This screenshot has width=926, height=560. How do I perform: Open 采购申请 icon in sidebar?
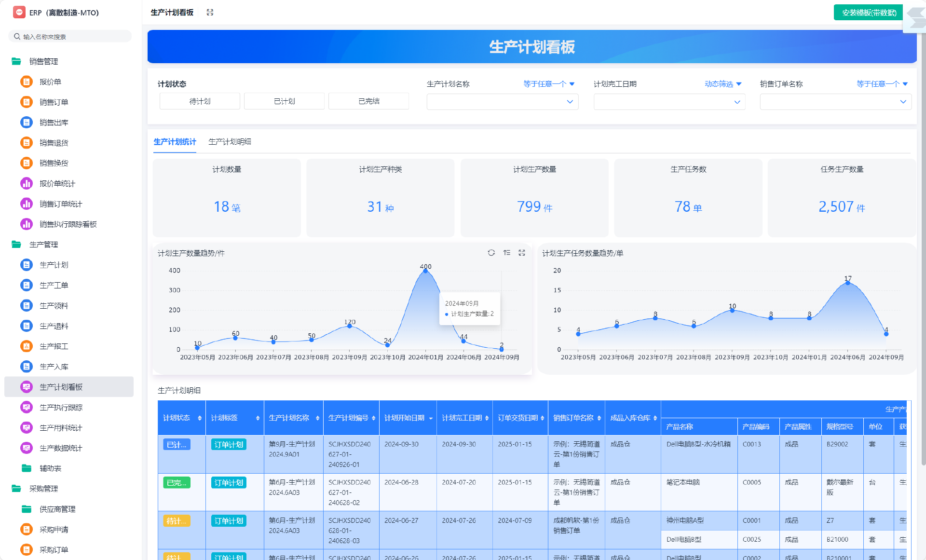pyautogui.click(x=26, y=529)
